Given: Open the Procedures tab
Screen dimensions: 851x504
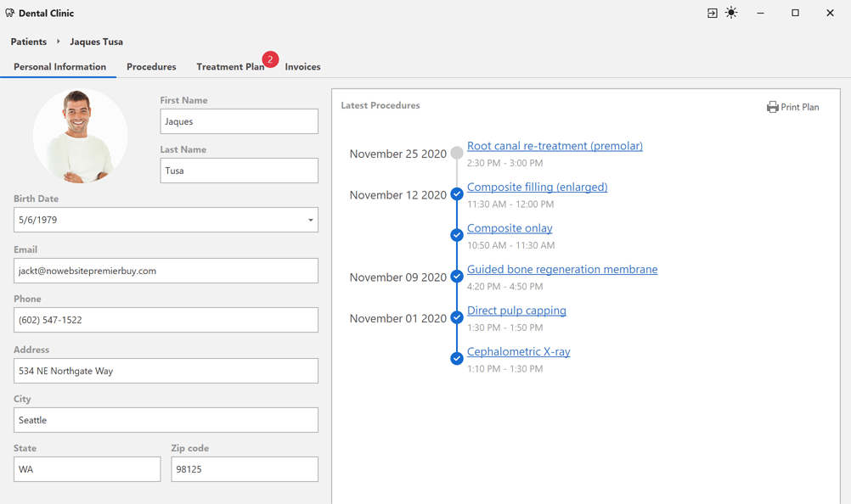Looking at the screenshot, I should pyautogui.click(x=151, y=66).
